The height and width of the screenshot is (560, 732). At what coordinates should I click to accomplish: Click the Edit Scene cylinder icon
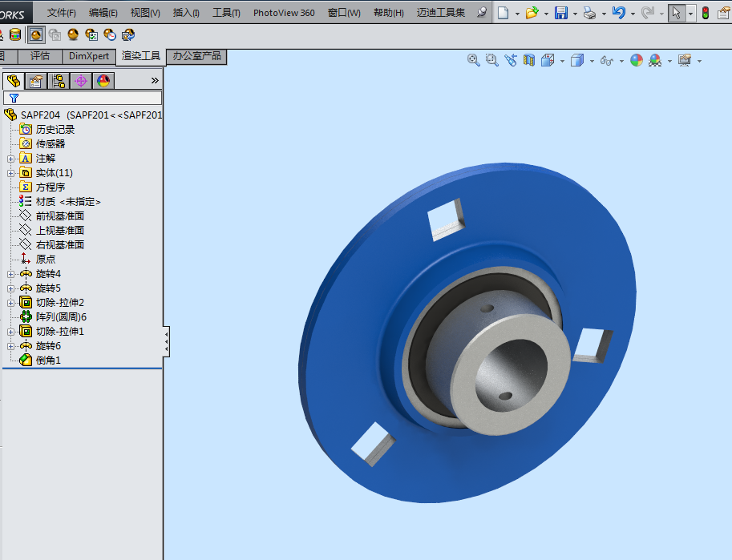tap(15, 34)
